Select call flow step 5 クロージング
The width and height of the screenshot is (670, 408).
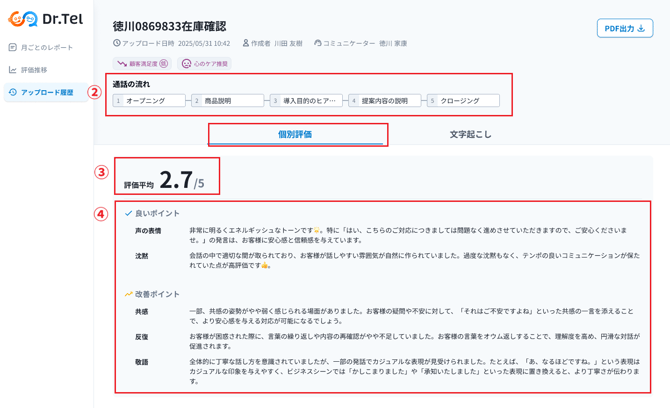coord(464,101)
